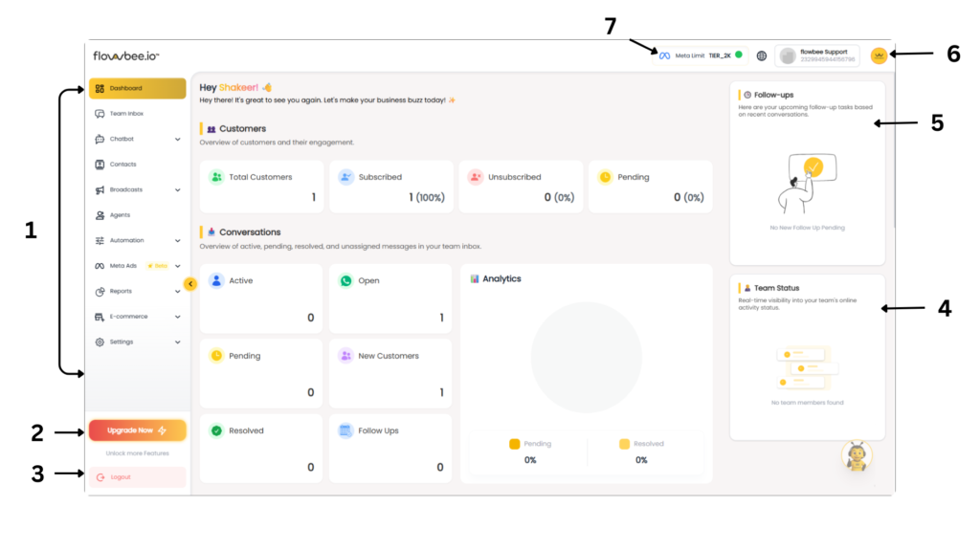Go to Contacts in sidebar
980x551 pixels.
click(122, 165)
